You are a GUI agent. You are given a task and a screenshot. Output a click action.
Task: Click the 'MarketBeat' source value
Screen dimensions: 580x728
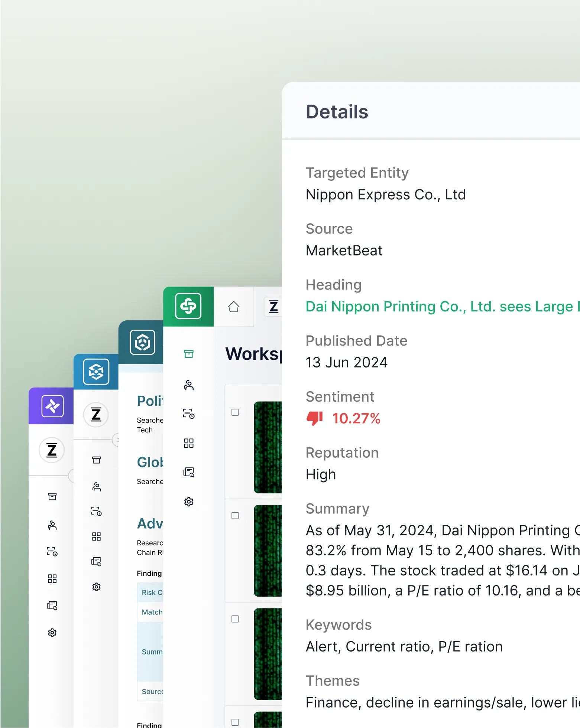[344, 251]
